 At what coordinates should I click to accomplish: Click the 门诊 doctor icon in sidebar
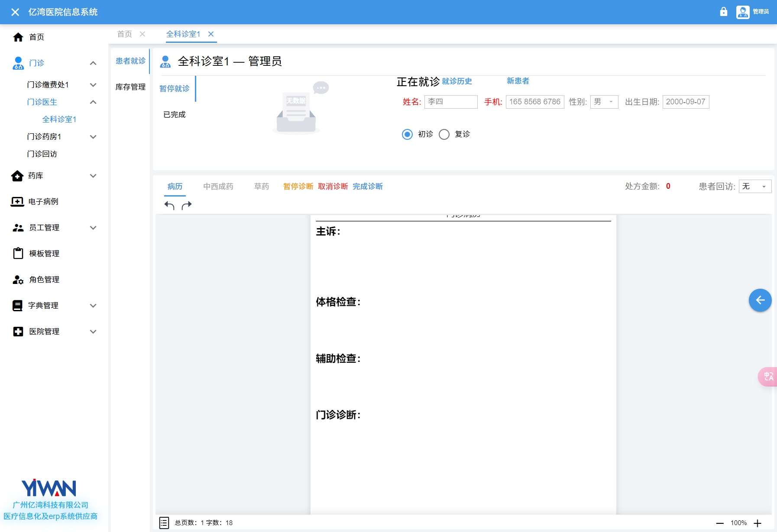point(18,63)
